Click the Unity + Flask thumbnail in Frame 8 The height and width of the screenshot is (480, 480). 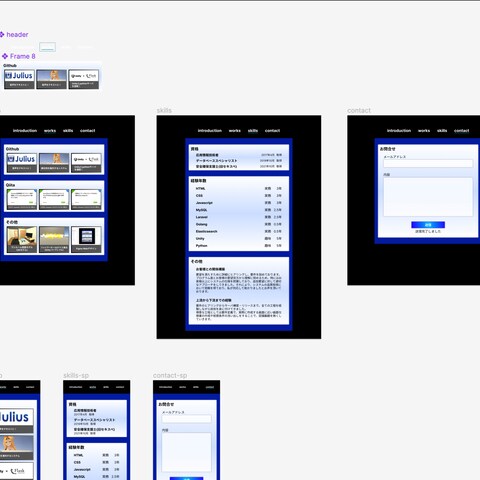click(84, 79)
